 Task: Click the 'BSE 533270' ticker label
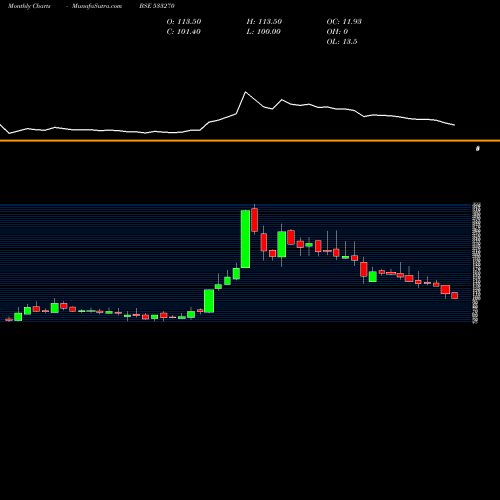(157, 6)
